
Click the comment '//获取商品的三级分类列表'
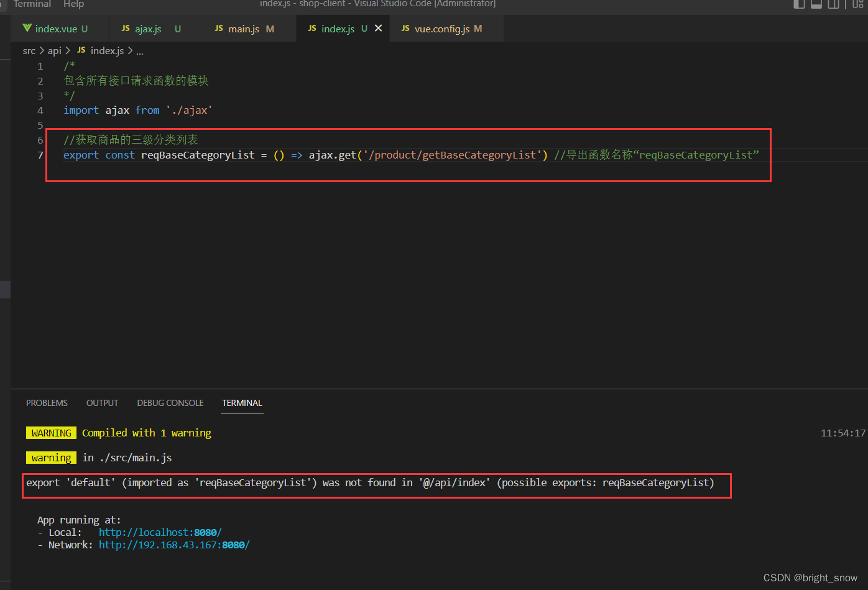(x=131, y=141)
